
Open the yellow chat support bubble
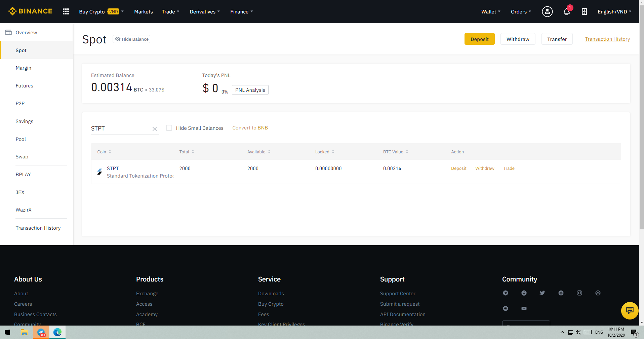point(630,310)
